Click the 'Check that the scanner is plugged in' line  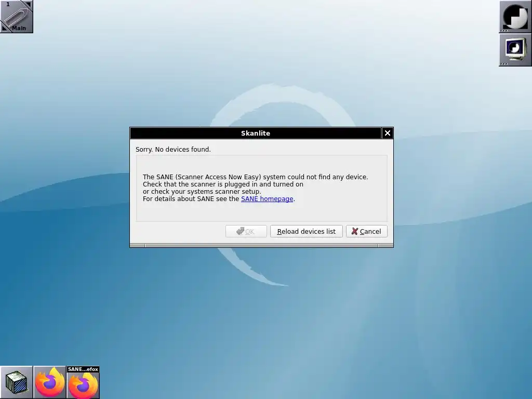(x=223, y=184)
